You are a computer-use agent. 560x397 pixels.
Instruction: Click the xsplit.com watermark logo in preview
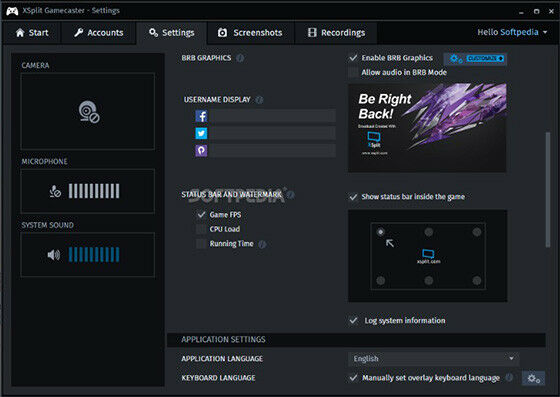coord(428,256)
